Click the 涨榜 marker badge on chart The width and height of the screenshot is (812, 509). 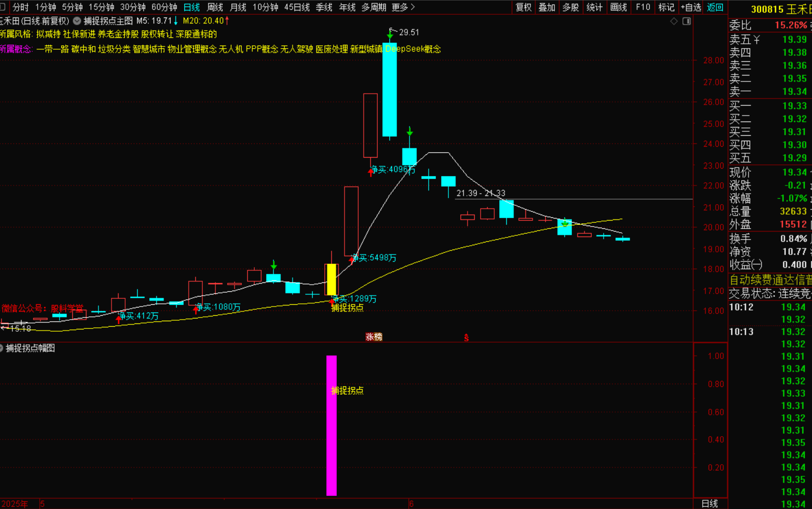click(x=374, y=337)
